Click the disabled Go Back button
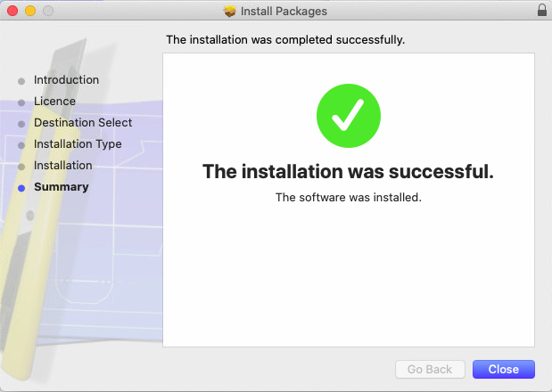Screen dimensions: 552x392 [x=430, y=369]
